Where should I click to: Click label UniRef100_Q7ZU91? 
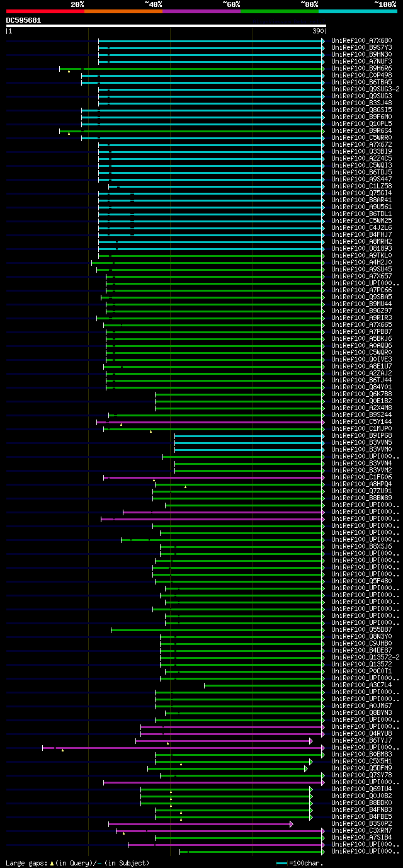point(361,491)
